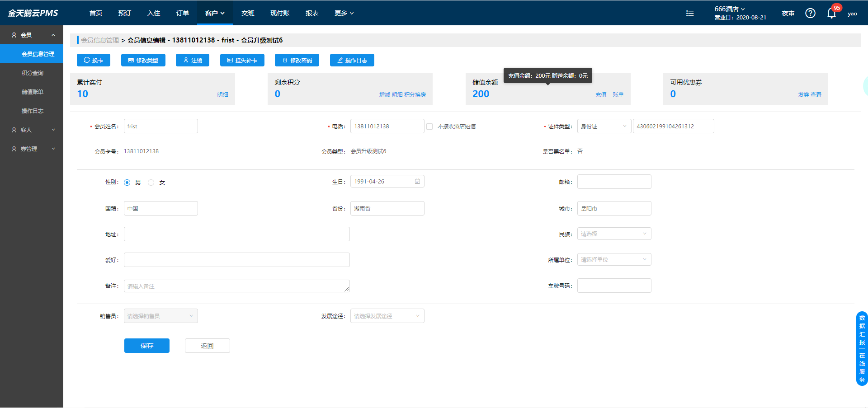The width and height of the screenshot is (868, 408).
Task: Collapse the 会员 sidebar section
Action: pos(32,35)
